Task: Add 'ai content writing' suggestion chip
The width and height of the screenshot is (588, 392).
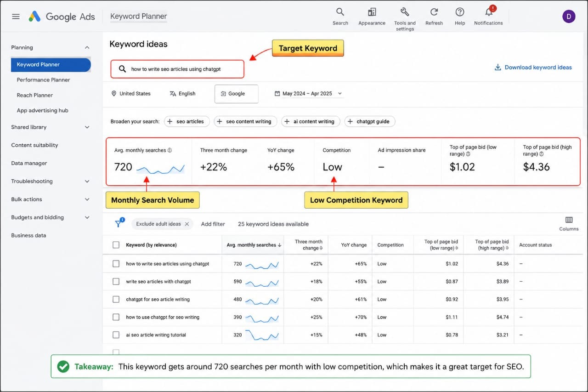Action: tap(311, 121)
